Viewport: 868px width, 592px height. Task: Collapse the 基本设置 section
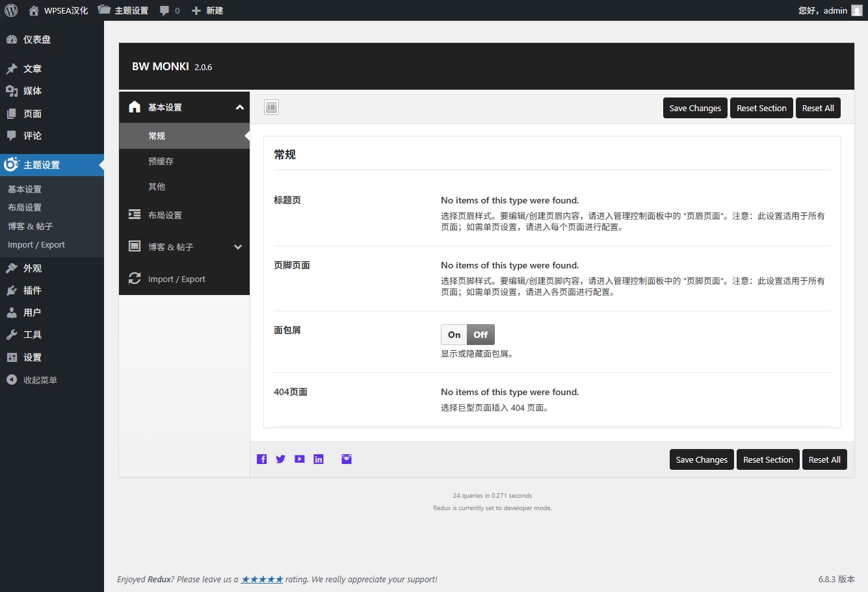point(239,107)
